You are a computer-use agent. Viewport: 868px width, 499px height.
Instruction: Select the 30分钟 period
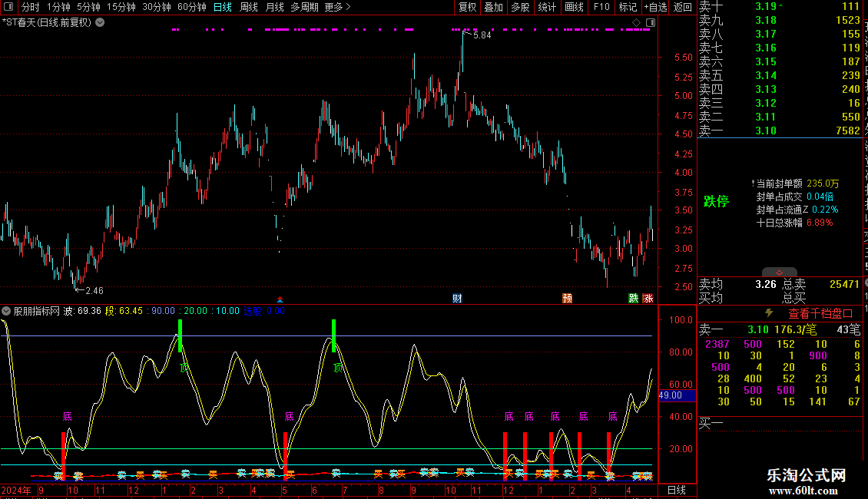coord(157,7)
